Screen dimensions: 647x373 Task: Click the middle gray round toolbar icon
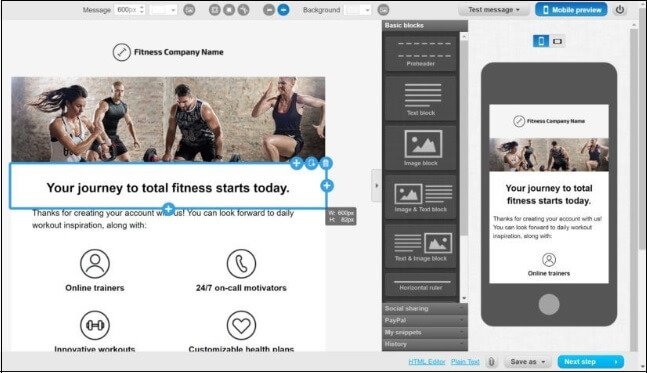pyautogui.click(x=229, y=9)
